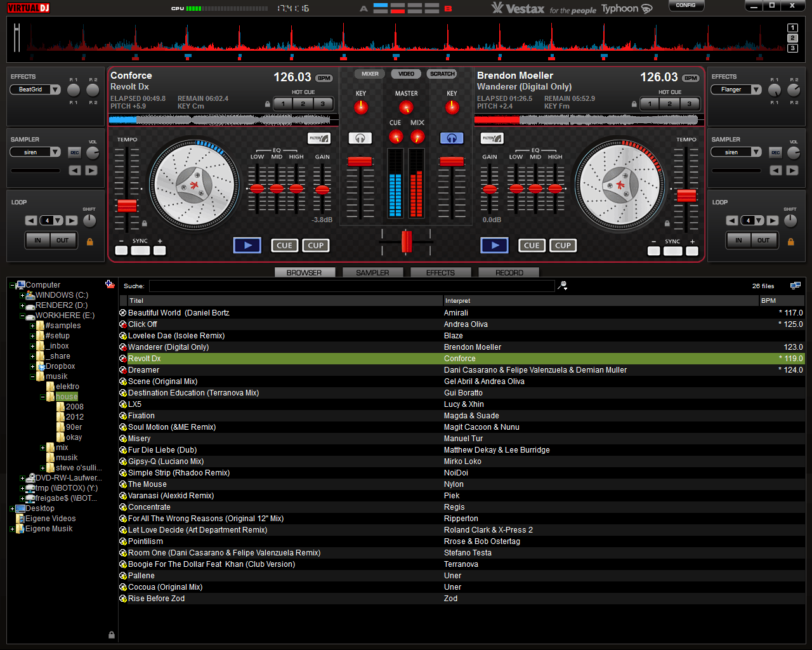The width and height of the screenshot is (812, 650).
Task: Click right deck pitch plus button
Action: coord(692,251)
